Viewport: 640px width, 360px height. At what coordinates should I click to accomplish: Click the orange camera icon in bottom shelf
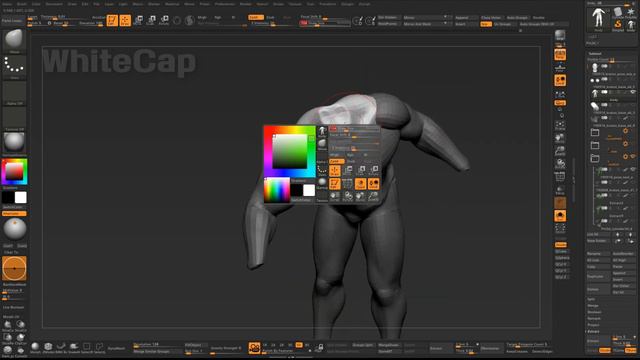tap(254, 348)
